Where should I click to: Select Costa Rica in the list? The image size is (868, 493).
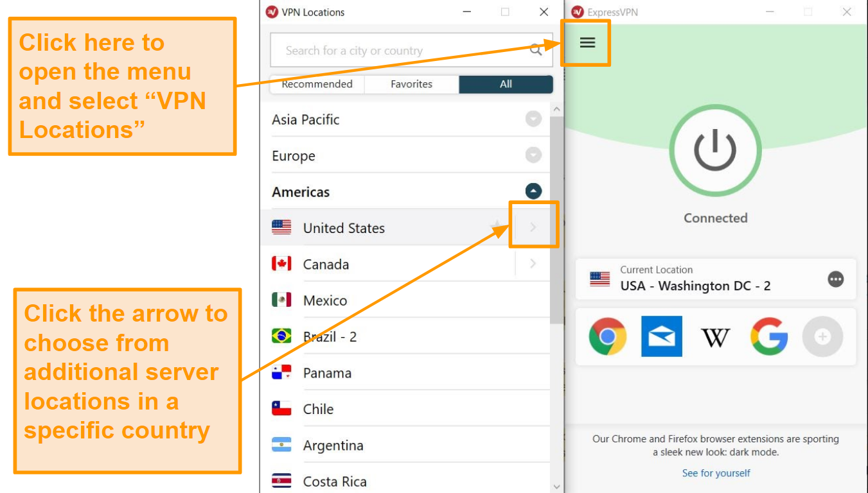405,481
